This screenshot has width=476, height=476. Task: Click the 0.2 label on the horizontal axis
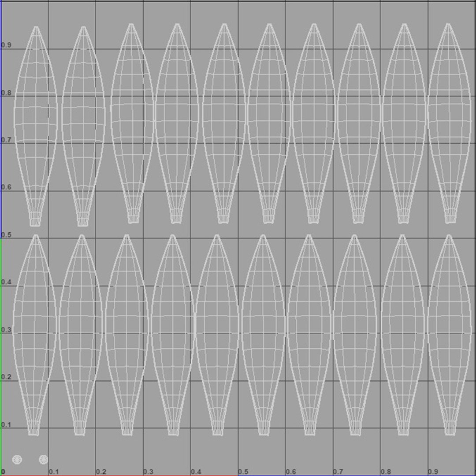101,472
